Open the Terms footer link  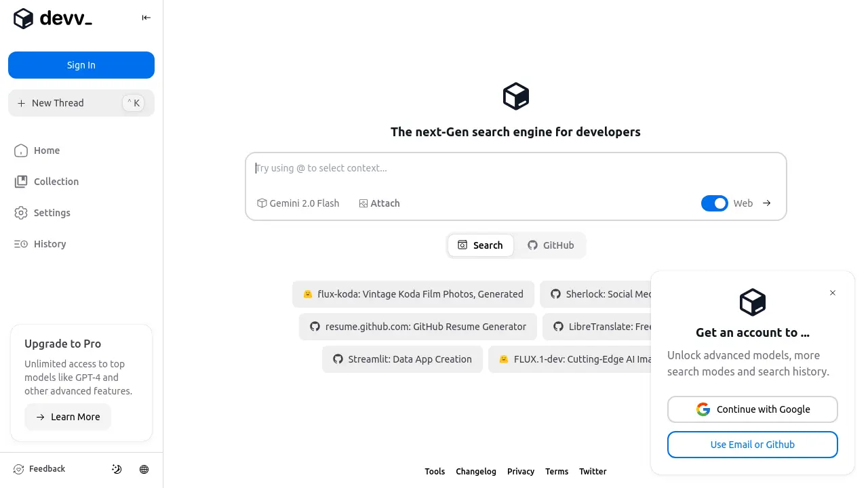tap(557, 472)
